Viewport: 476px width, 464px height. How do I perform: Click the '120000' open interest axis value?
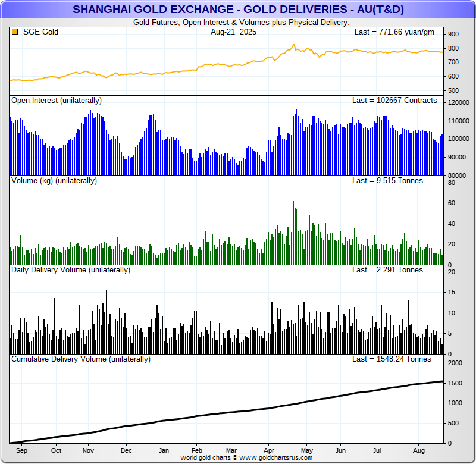click(459, 102)
